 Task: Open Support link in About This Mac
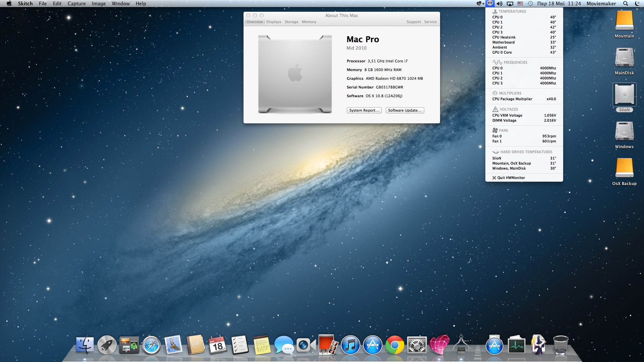click(x=414, y=22)
